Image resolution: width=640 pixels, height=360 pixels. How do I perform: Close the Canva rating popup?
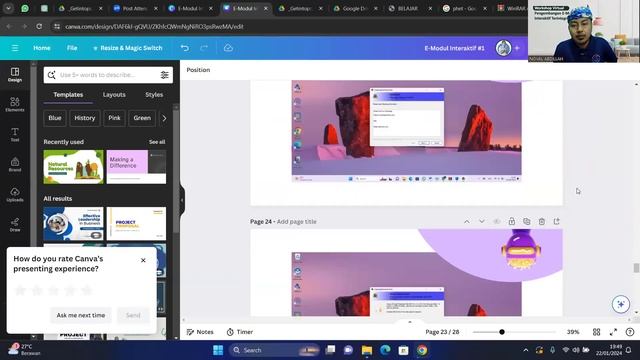click(143, 260)
